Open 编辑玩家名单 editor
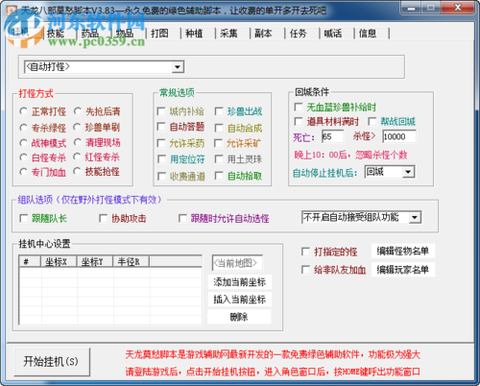 (x=403, y=269)
